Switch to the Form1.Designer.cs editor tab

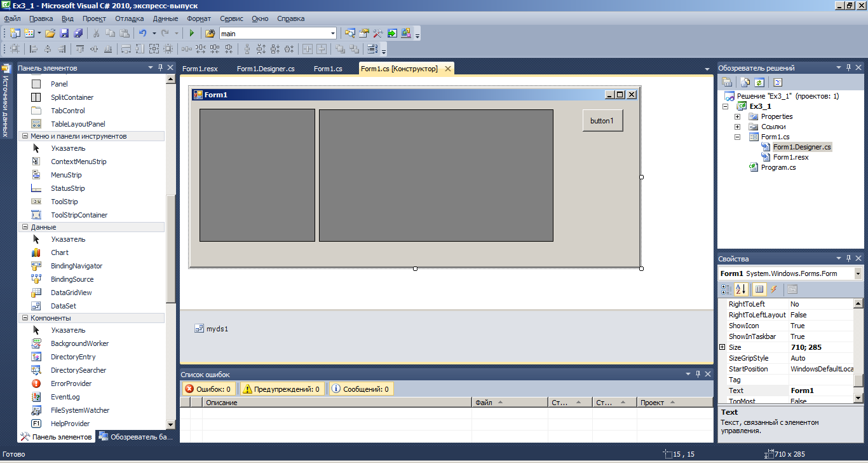266,69
